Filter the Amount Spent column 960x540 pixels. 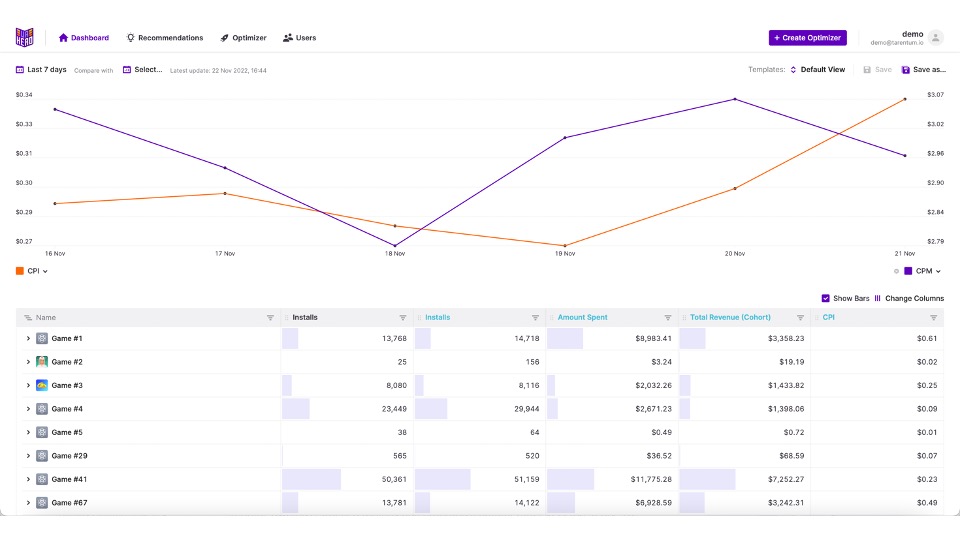pyautogui.click(x=668, y=318)
